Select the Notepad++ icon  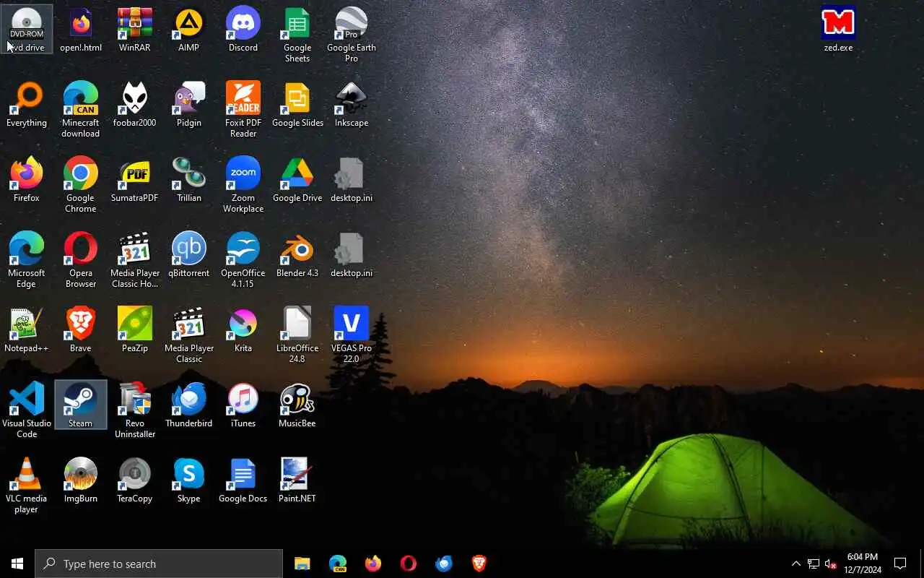pyautogui.click(x=27, y=330)
